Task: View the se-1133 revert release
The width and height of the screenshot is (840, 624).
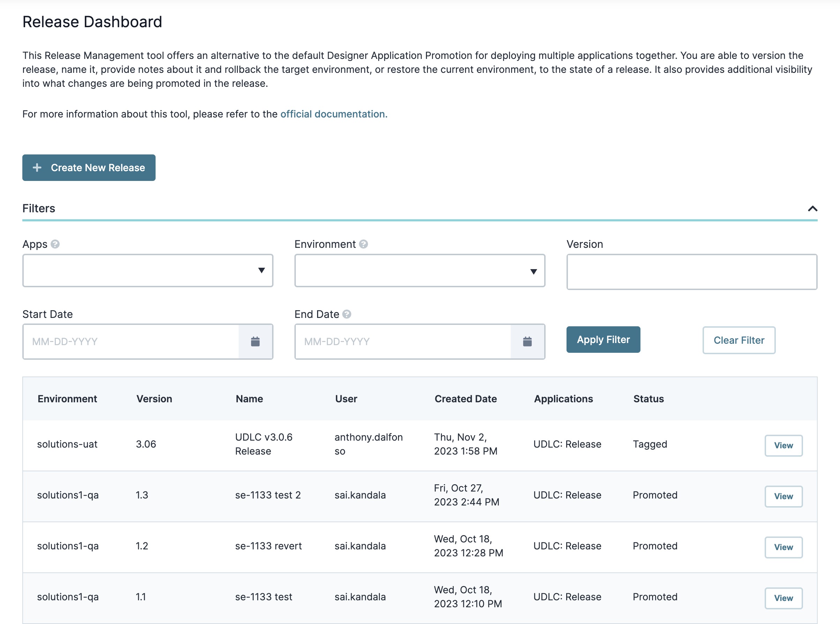Action: (x=784, y=547)
